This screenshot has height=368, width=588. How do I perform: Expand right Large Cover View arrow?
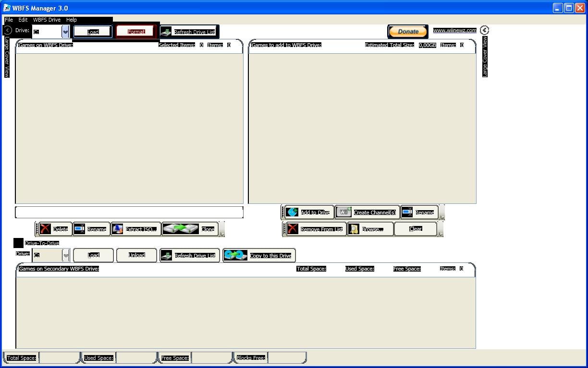point(484,30)
